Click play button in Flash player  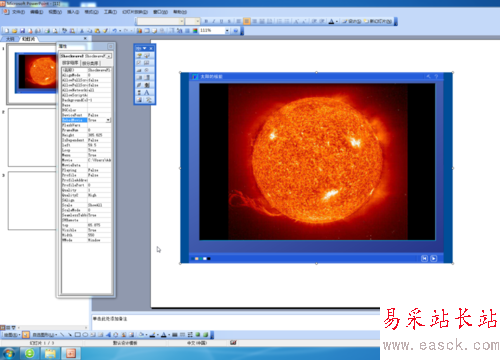point(433,258)
